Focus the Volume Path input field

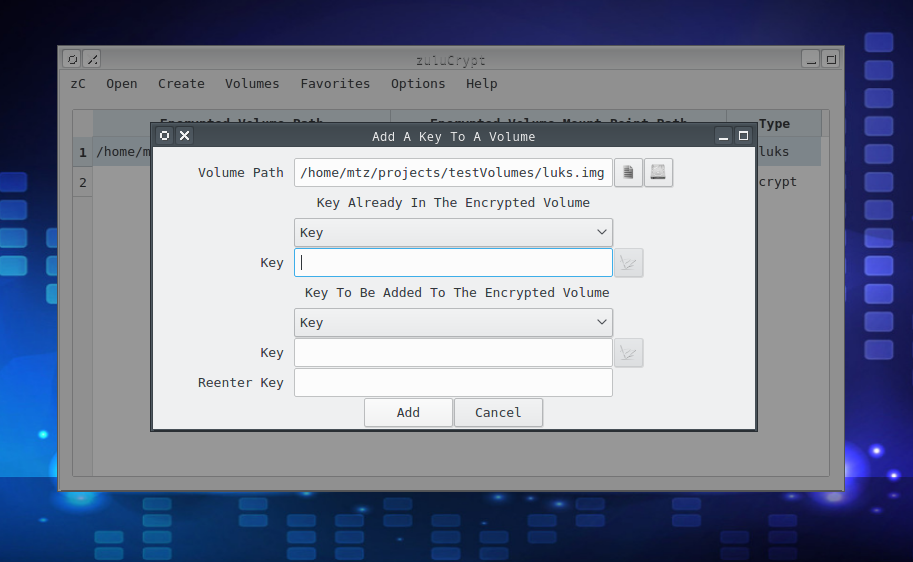click(x=453, y=172)
